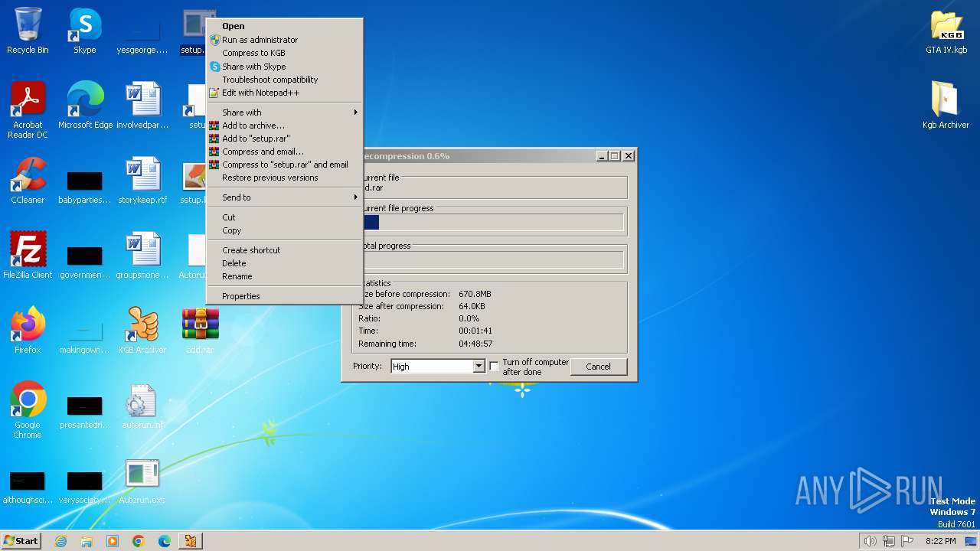980x551 pixels.
Task: Click the Chrome taskbar icon
Action: click(139, 541)
